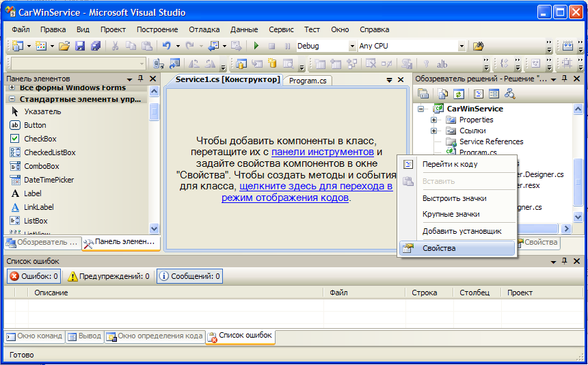Image resolution: width=588 pixels, height=365 pixels.
Task: Expand the Properties node in solution tree
Action: point(433,120)
